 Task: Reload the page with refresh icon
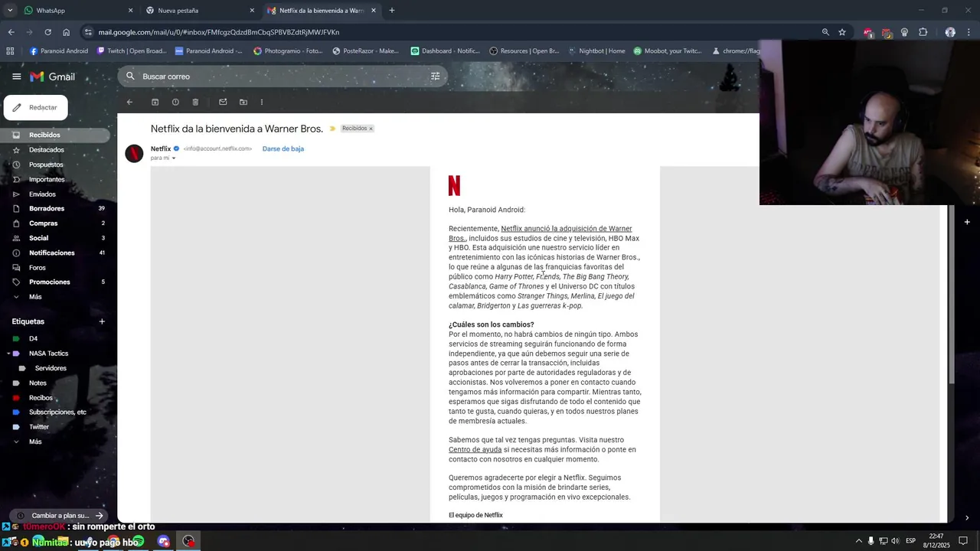click(47, 32)
